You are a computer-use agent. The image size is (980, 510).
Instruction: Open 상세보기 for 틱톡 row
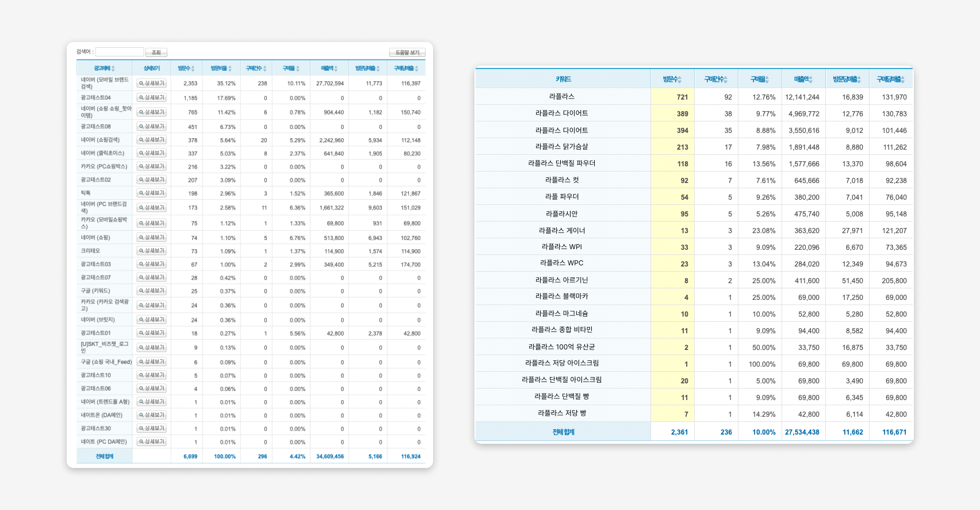point(151,193)
